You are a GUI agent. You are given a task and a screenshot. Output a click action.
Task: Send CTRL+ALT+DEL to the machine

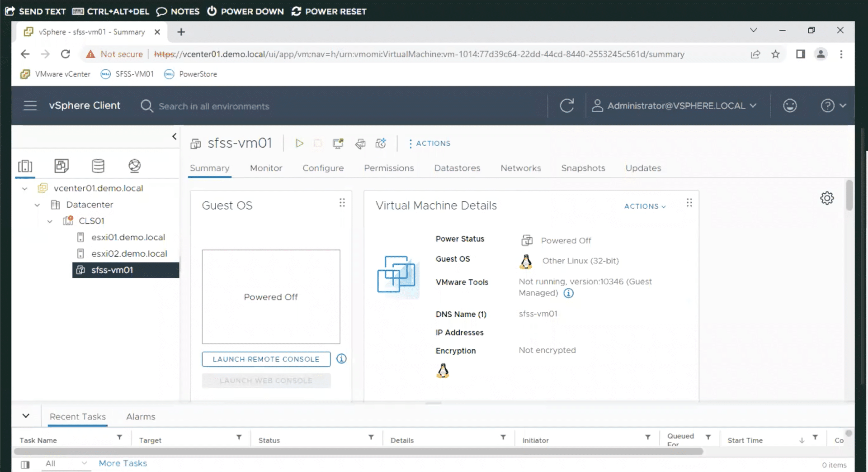click(x=111, y=11)
